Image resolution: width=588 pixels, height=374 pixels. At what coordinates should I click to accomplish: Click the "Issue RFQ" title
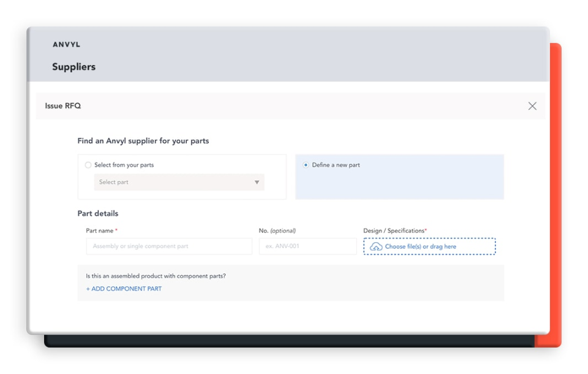pyautogui.click(x=62, y=106)
